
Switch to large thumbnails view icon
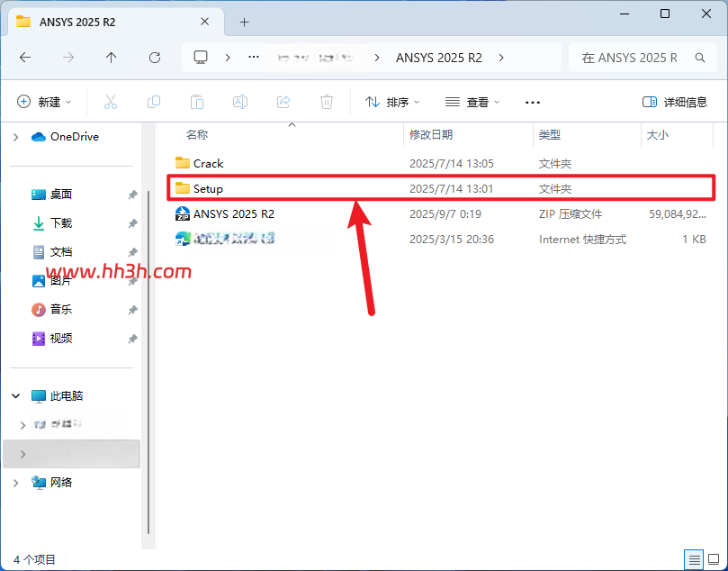coord(713,559)
